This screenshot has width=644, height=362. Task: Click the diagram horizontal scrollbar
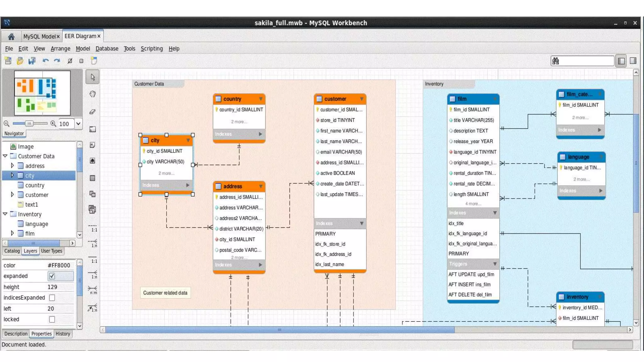click(x=280, y=330)
